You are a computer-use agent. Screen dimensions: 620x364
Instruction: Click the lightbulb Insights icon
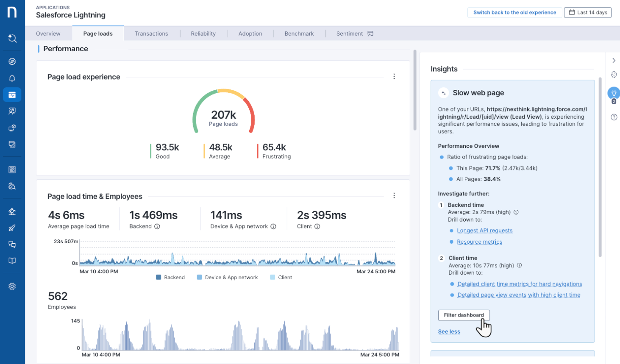point(614,93)
